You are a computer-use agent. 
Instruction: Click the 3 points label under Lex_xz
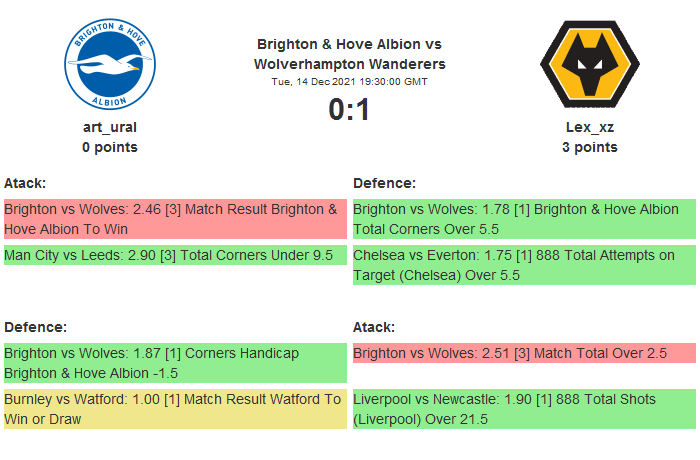[589, 147]
